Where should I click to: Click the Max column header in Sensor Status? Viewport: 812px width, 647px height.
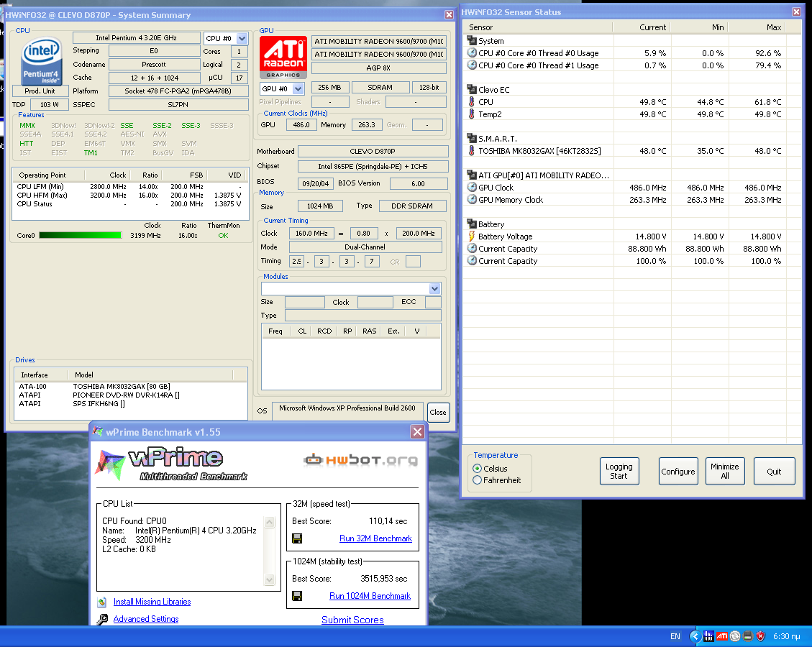[x=757, y=27]
